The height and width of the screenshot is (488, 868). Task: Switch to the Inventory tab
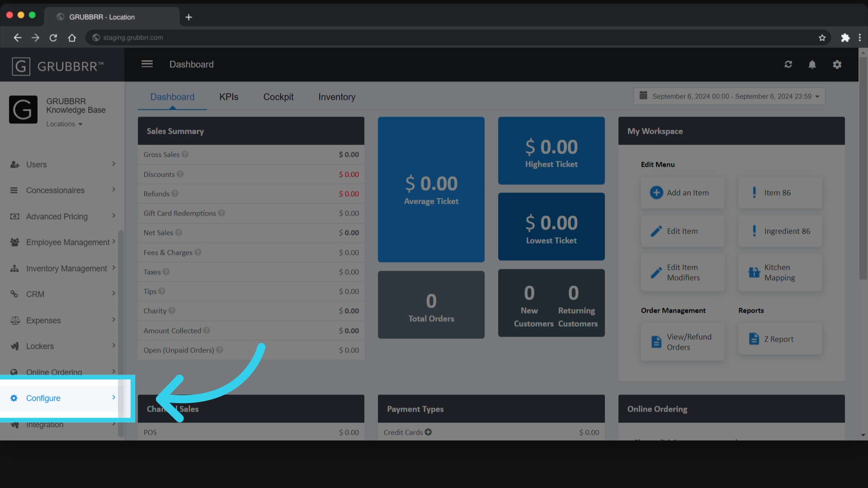tap(337, 97)
